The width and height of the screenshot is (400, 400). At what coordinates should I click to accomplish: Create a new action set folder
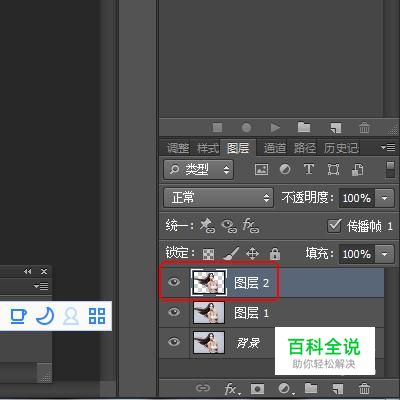[x=304, y=127]
